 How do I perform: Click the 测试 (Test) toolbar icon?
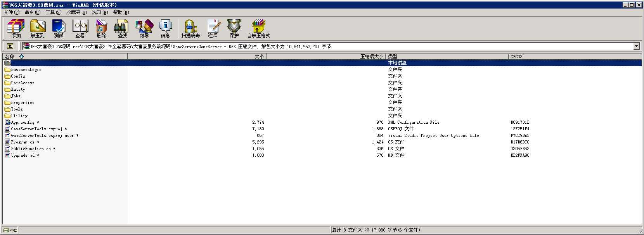pyautogui.click(x=59, y=28)
